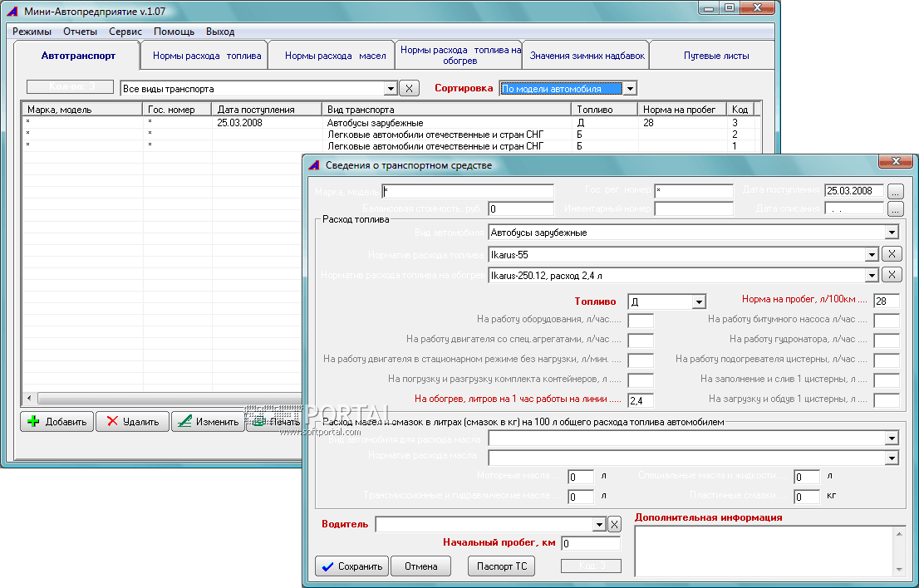Click the Дата поступления column header
Image resolution: width=919 pixels, height=588 pixels.
(267, 110)
